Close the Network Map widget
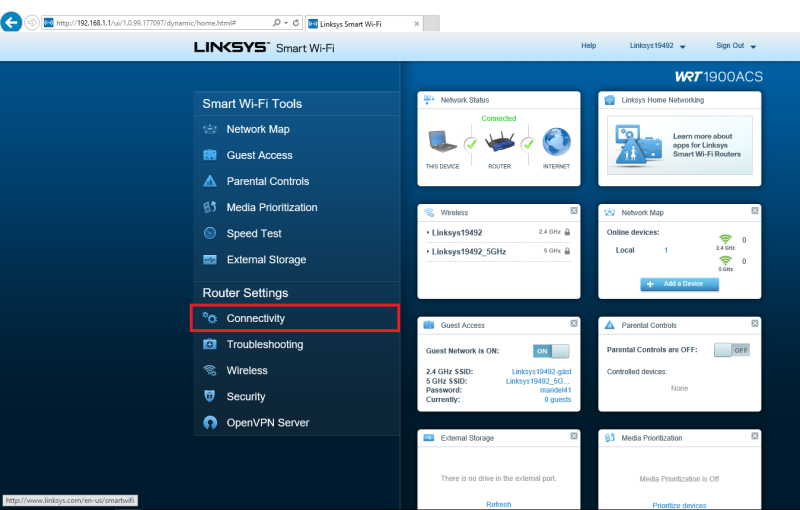Screen dimensions: 800x510 (755, 211)
